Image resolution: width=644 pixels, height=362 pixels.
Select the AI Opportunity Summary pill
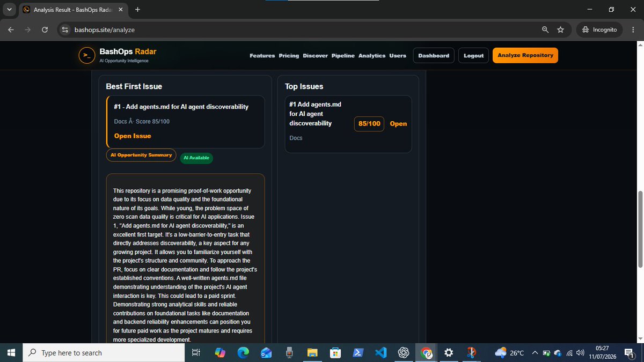pyautogui.click(x=141, y=155)
